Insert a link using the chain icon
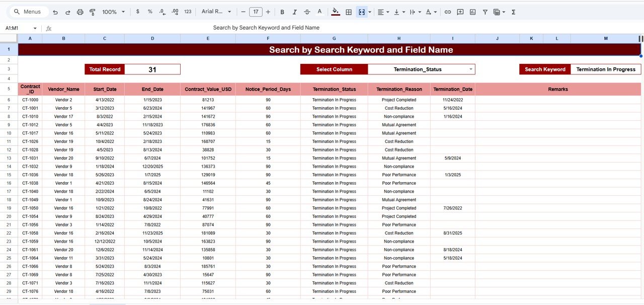 coord(447,12)
